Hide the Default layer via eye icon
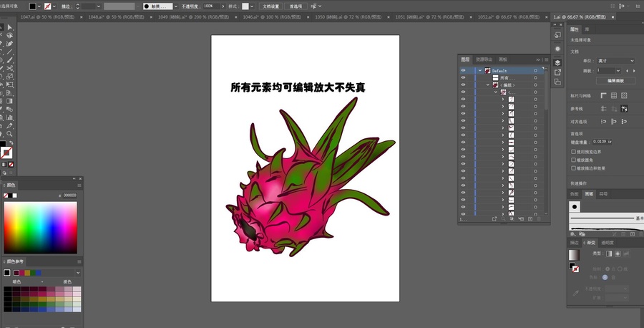This screenshot has width=644, height=328. (463, 71)
